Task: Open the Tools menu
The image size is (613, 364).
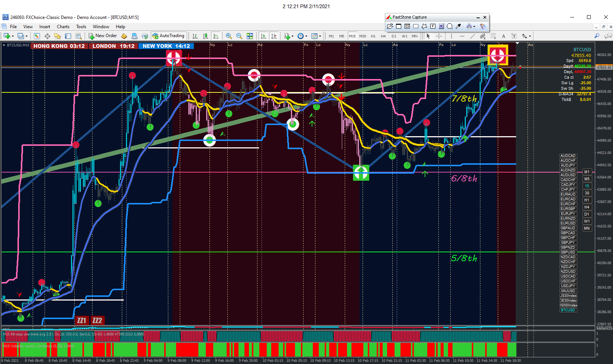Action: point(81,27)
